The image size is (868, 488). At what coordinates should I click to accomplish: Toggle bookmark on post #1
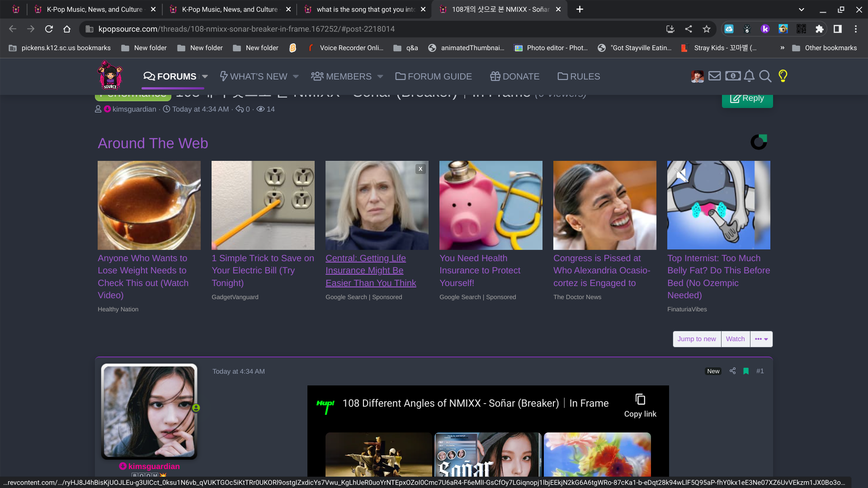(746, 371)
